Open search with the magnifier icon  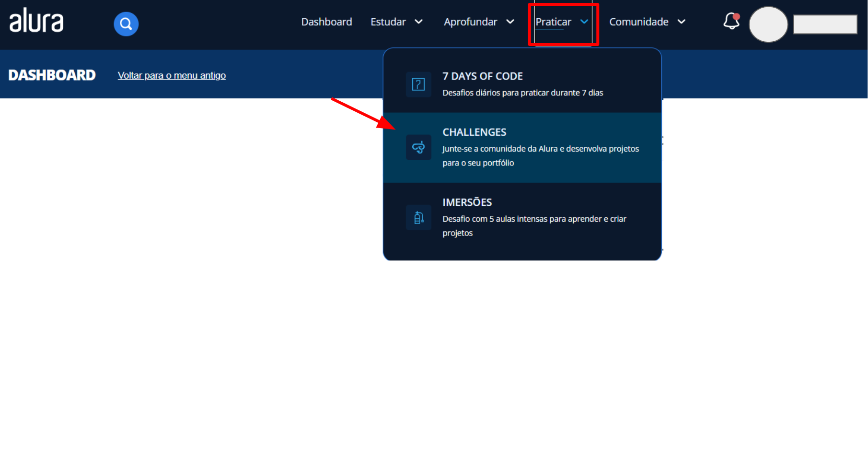coord(126,24)
